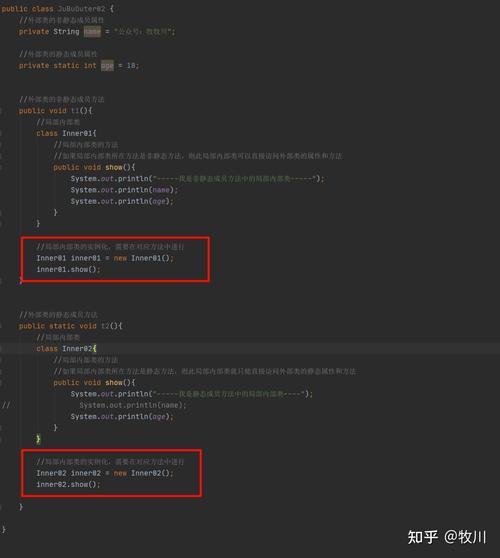Image resolution: width=500 pixels, height=558 pixels.
Task: Click the "new" keyword on the Inner01 instantiation line
Action: 120,258
